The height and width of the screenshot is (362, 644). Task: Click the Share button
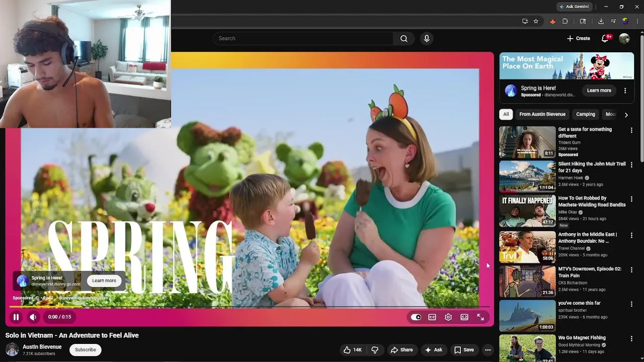point(401,350)
